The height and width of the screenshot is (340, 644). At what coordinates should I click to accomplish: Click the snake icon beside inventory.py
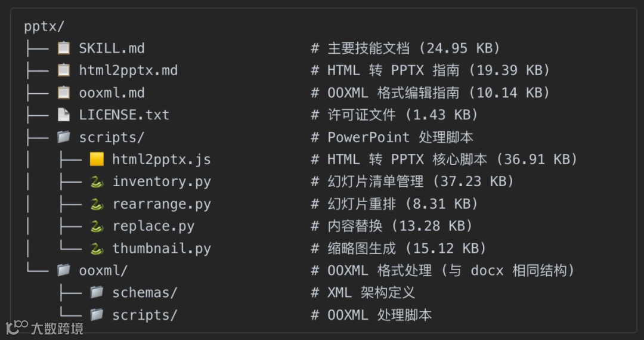coord(97,181)
